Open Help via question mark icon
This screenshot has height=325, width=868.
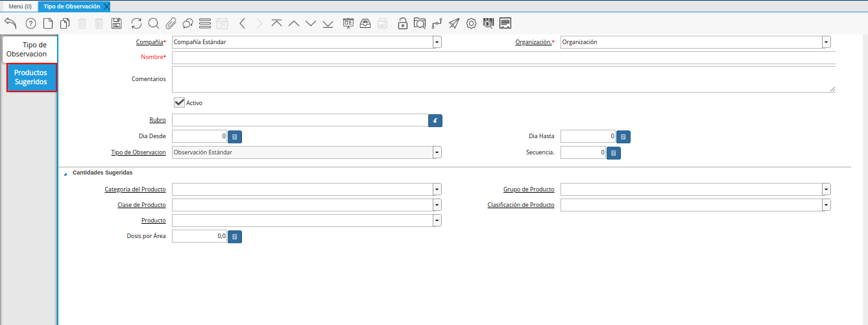(x=30, y=23)
